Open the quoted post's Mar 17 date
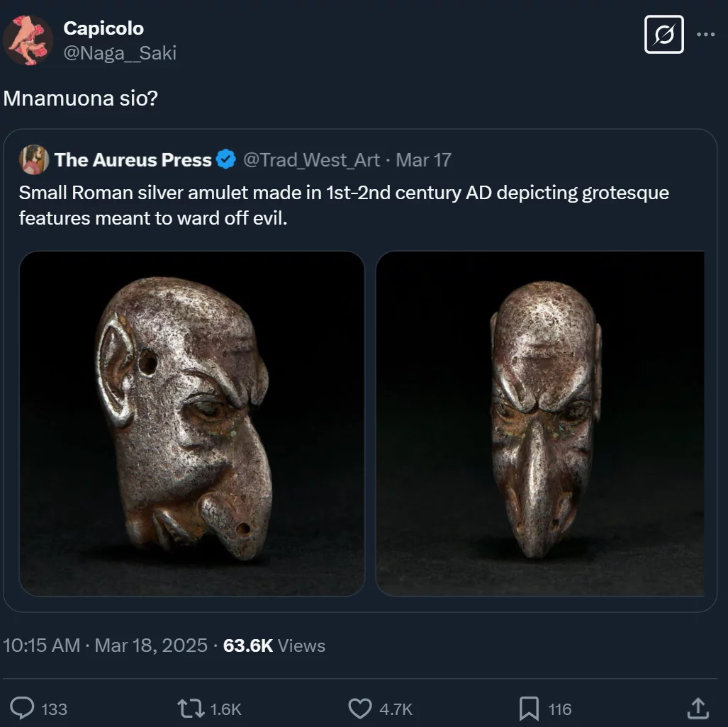The width and height of the screenshot is (728, 727). click(x=423, y=160)
